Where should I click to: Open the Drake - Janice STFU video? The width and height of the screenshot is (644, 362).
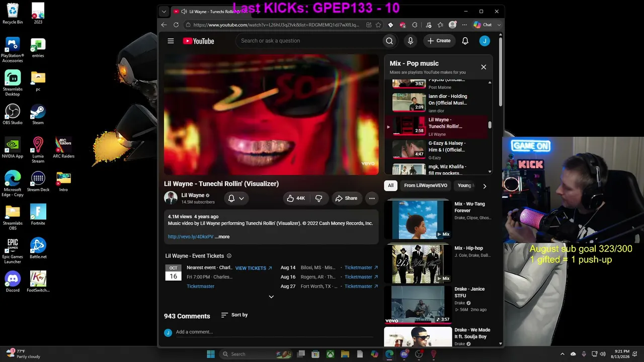point(418,305)
